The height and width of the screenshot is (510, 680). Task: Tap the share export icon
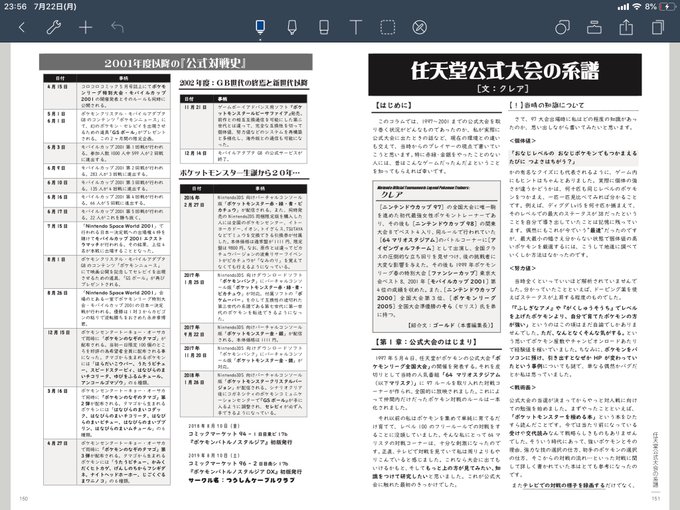(626, 27)
